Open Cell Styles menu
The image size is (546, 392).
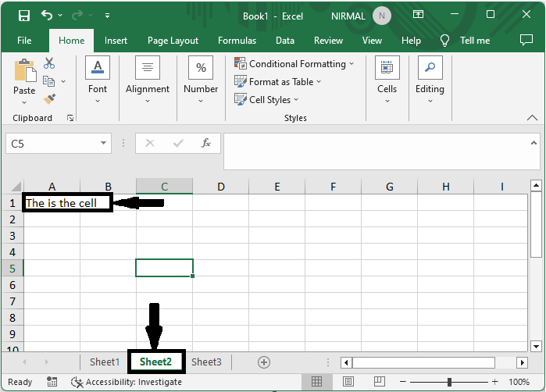click(266, 100)
